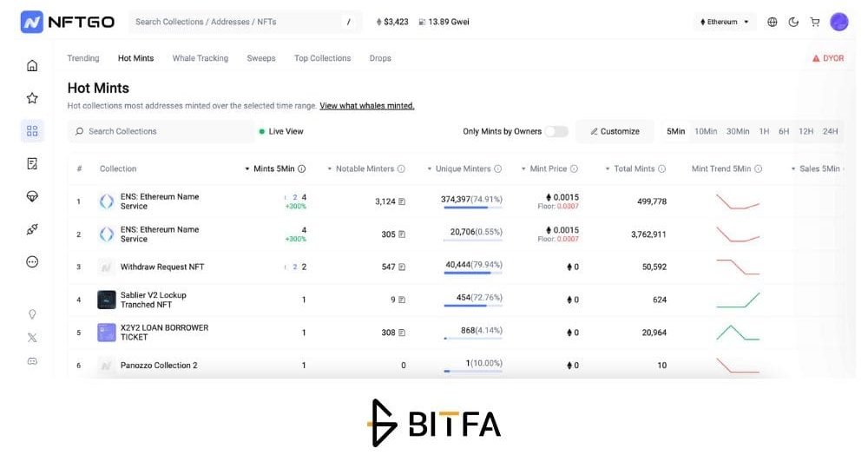
Task: Switch to the Hot Mints tab
Action: (135, 58)
